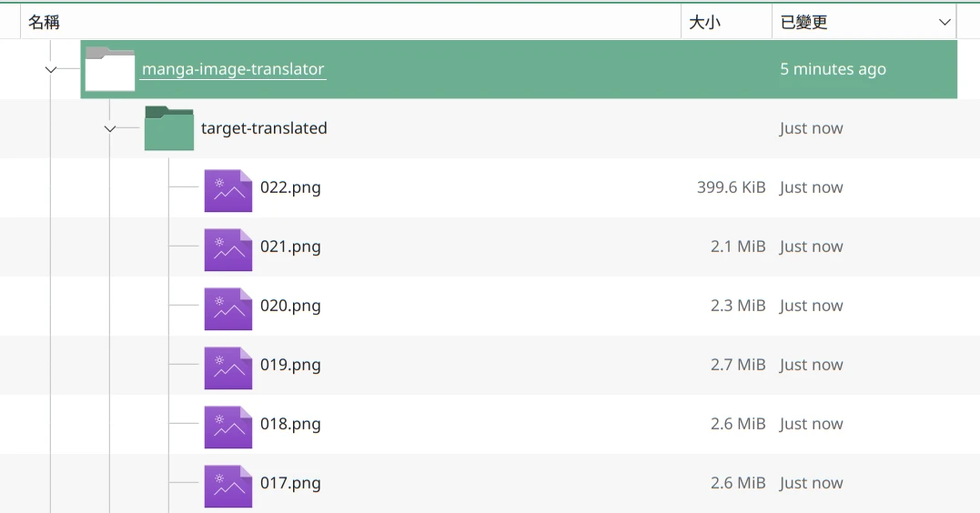The width and height of the screenshot is (980, 513).
Task: Open the manga-image-translator folder name link
Action: 233,69
